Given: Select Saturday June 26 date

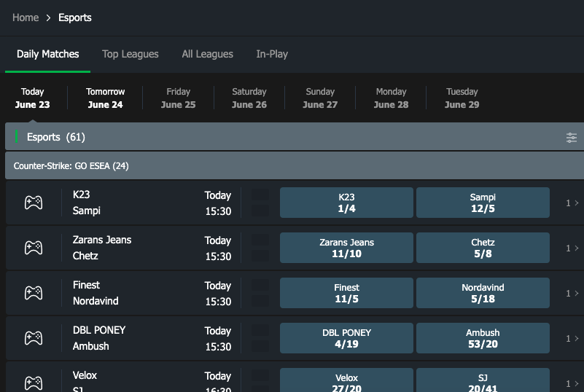Looking at the screenshot, I should (x=249, y=98).
